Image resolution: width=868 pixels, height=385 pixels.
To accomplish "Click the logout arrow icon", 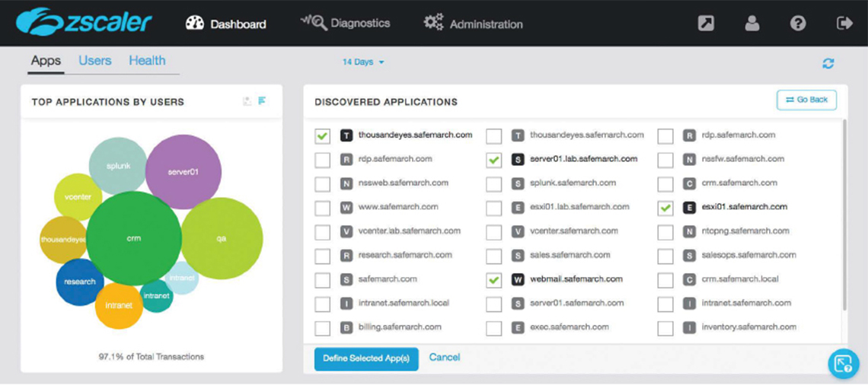I will pos(844,24).
